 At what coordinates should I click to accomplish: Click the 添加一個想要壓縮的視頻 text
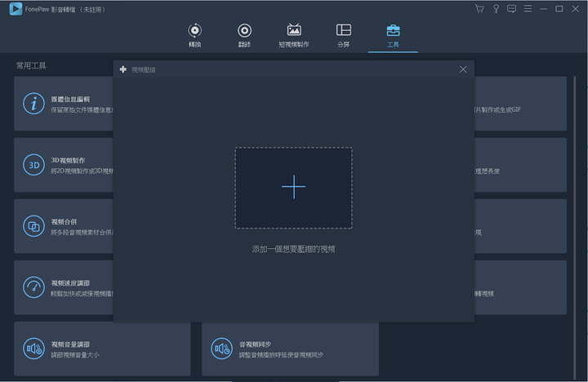pos(294,249)
